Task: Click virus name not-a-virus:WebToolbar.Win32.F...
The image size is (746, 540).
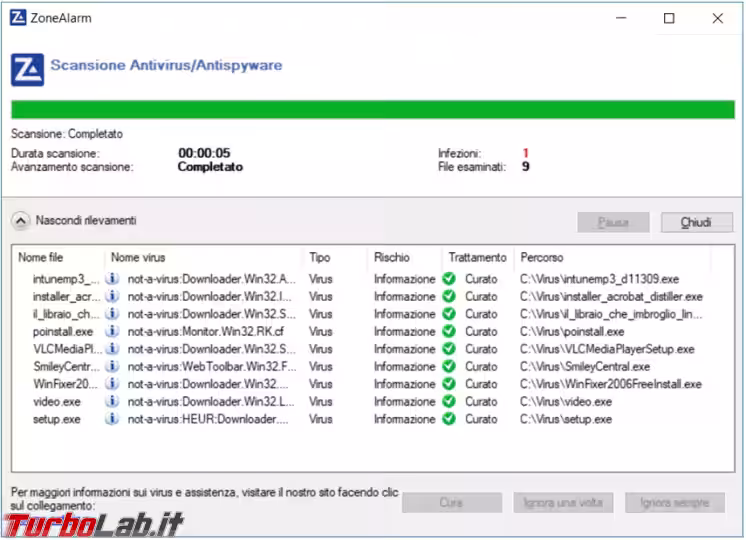Action: click(212, 366)
